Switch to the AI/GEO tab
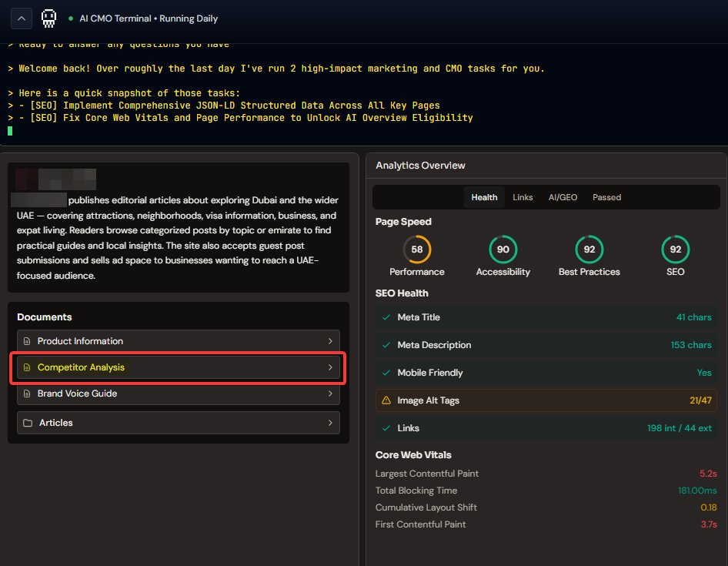The image size is (728, 566). 563,197
